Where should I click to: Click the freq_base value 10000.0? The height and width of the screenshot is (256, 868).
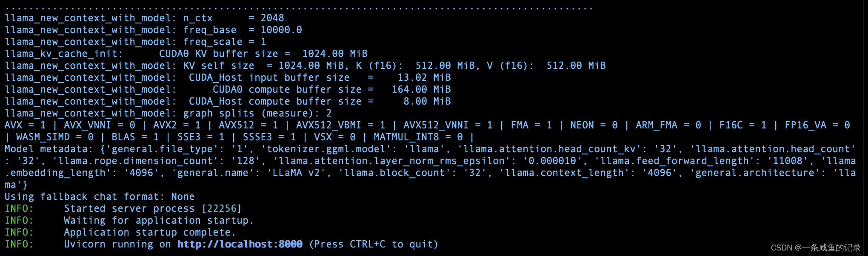[x=281, y=30]
